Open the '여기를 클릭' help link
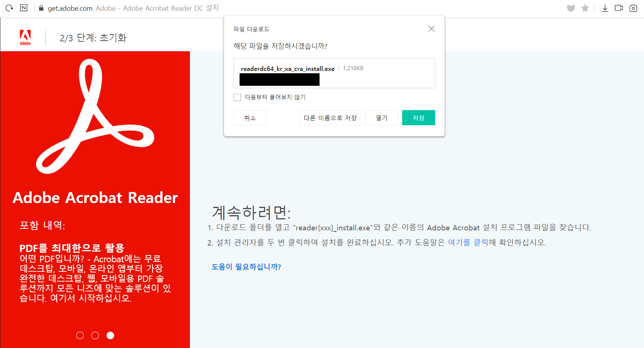Viewport: 644px width, 348px height. 468,242
